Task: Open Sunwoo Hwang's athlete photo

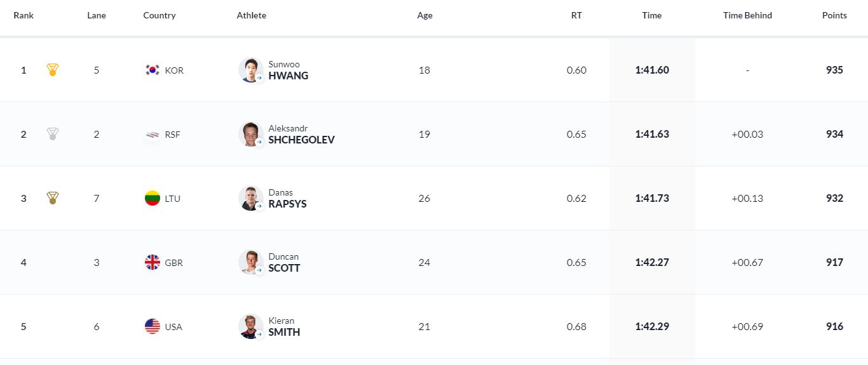Action: point(250,70)
